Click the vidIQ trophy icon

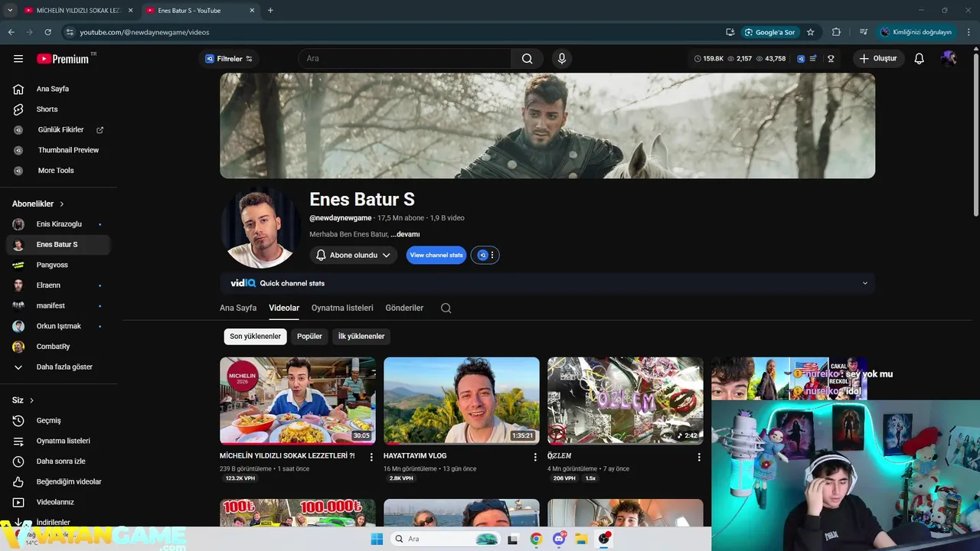point(831,58)
